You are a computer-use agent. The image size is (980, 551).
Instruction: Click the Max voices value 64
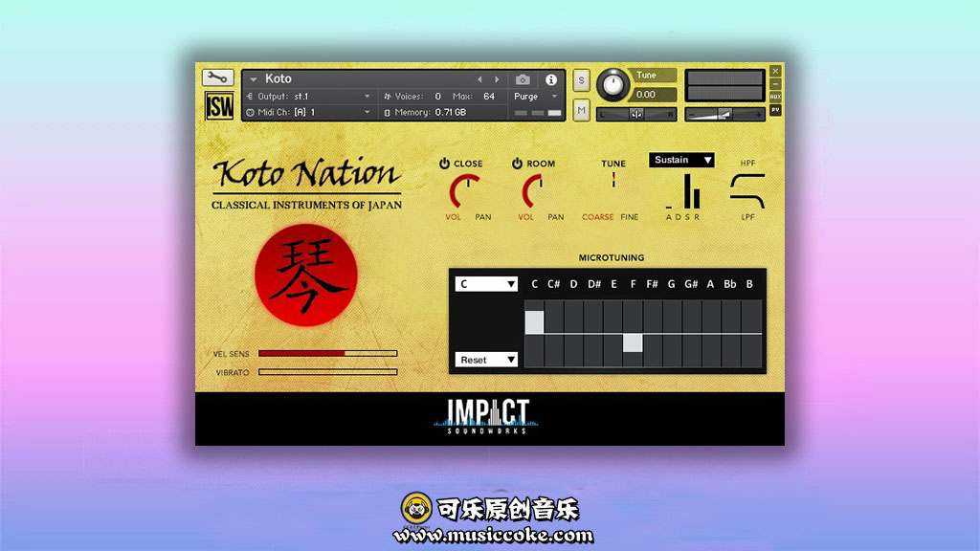click(x=489, y=97)
